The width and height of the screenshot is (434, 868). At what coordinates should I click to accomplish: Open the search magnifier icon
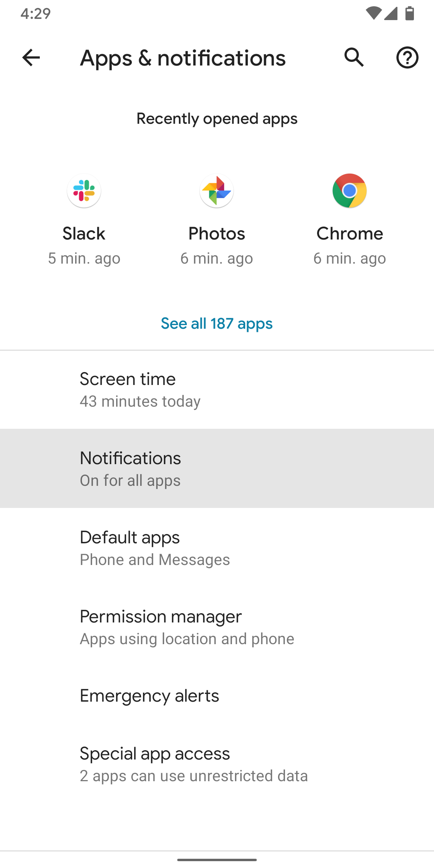click(x=354, y=57)
